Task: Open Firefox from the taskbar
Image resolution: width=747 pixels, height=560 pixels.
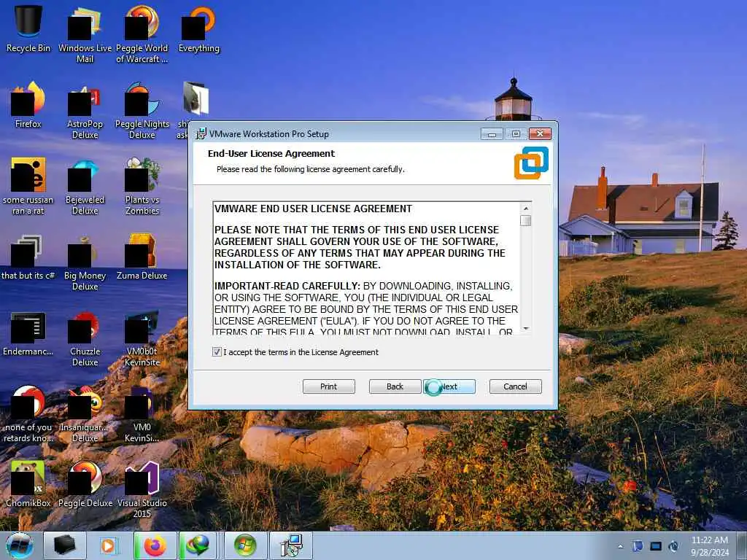Action: tap(155, 545)
